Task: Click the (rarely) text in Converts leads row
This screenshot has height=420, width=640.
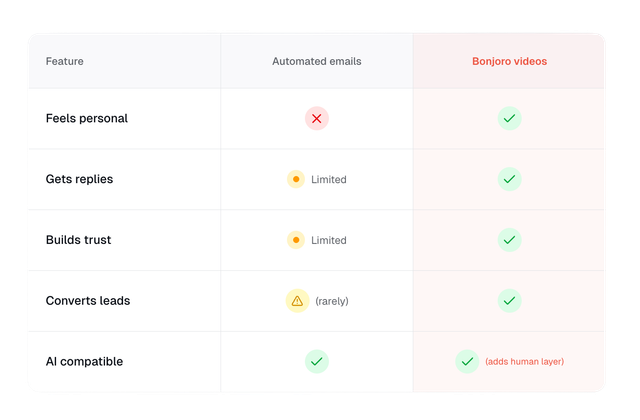Action: click(332, 300)
